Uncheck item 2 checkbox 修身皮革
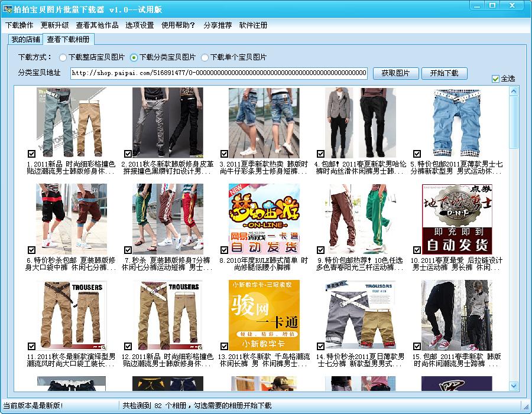Viewport: 532px width, 414px height. (128, 154)
